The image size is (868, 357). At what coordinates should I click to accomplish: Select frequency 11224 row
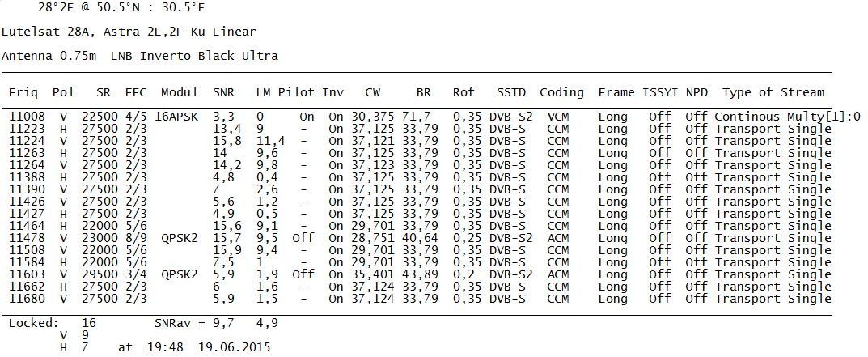(420, 142)
